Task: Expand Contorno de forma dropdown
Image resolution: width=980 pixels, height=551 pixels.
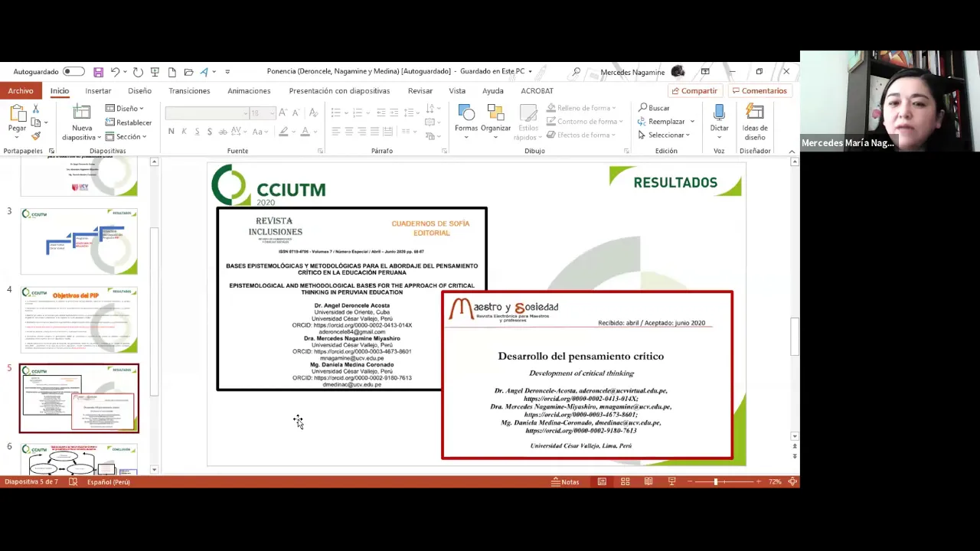Action: tap(586, 122)
